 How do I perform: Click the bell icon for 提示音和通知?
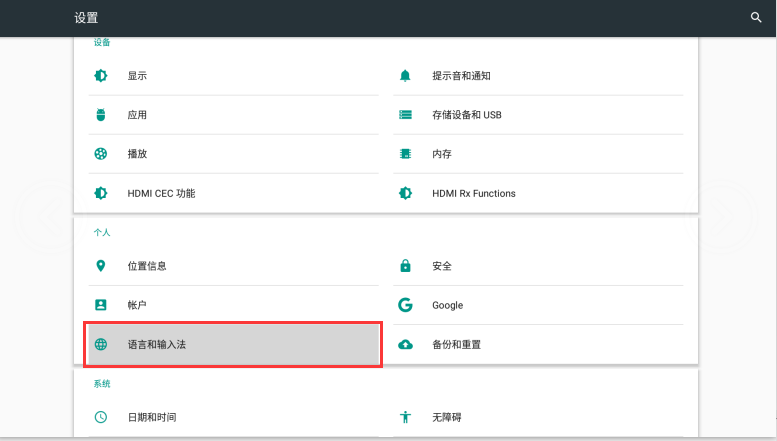[x=405, y=76]
